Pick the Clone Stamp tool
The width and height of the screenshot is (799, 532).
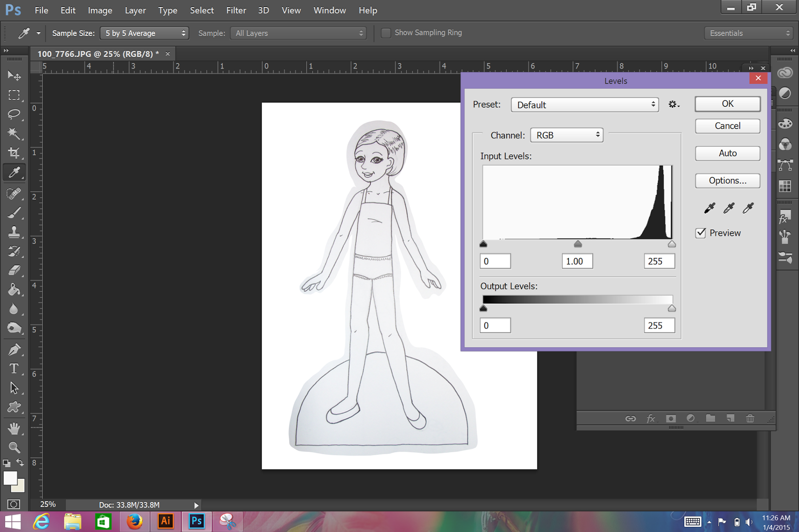14,232
